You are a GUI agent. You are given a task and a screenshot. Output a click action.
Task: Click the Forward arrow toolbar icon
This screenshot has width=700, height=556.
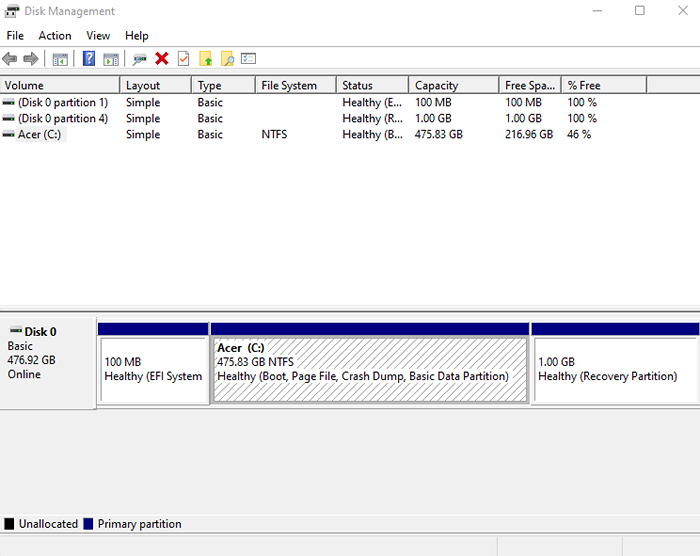coord(31,59)
